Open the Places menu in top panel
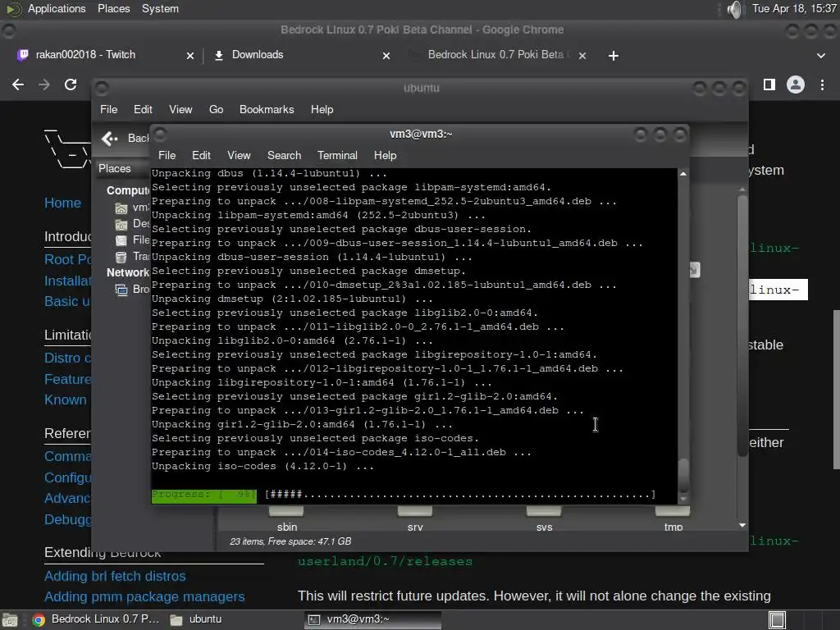 click(x=113, y=8)
